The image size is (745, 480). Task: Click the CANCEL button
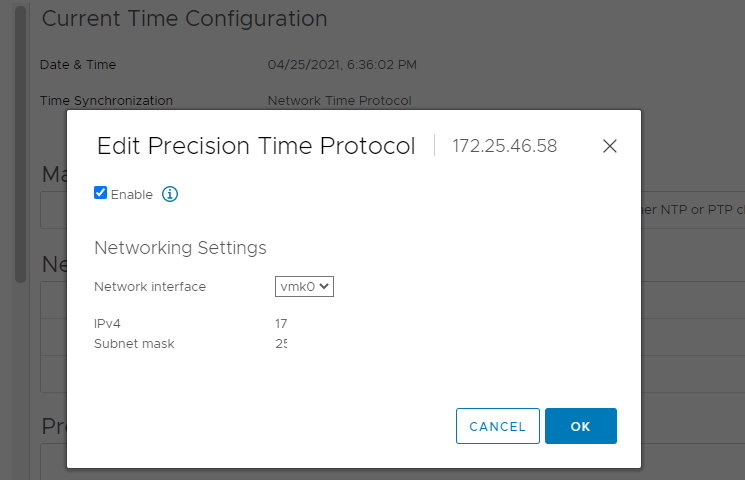click(x=497, y=426)
